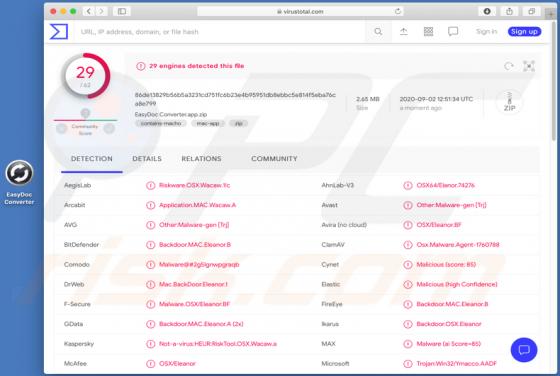Click Not-a-virus Kaspersky result text

click(218, 344)
